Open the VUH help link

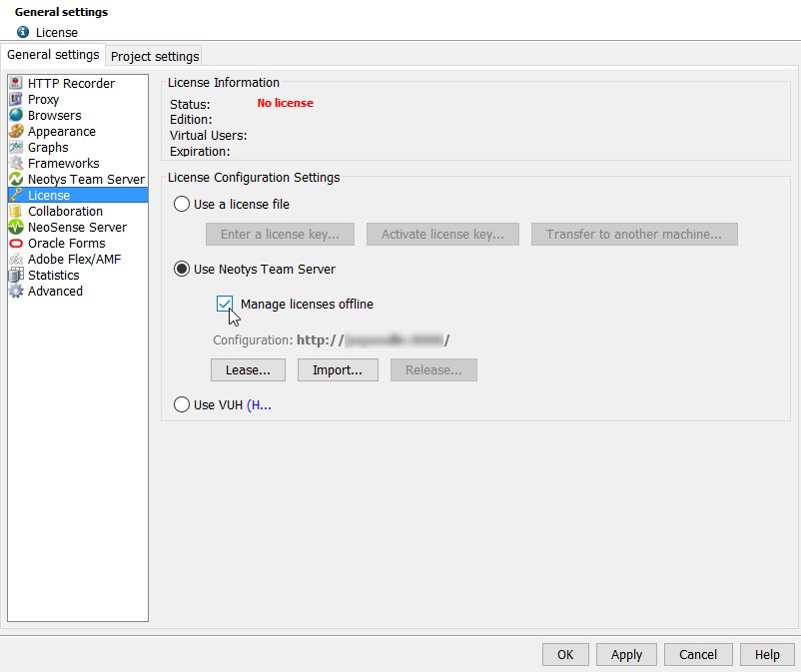tap(259, 405)
